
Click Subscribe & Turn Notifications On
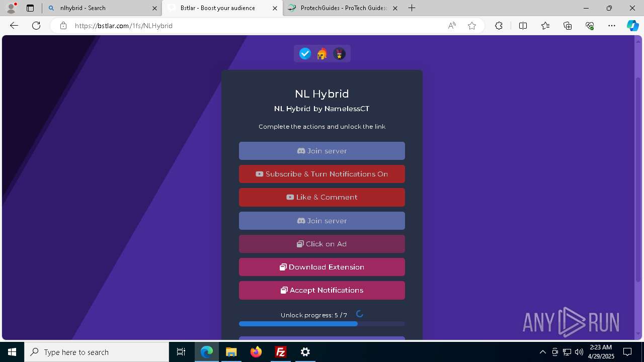(322, 174)
